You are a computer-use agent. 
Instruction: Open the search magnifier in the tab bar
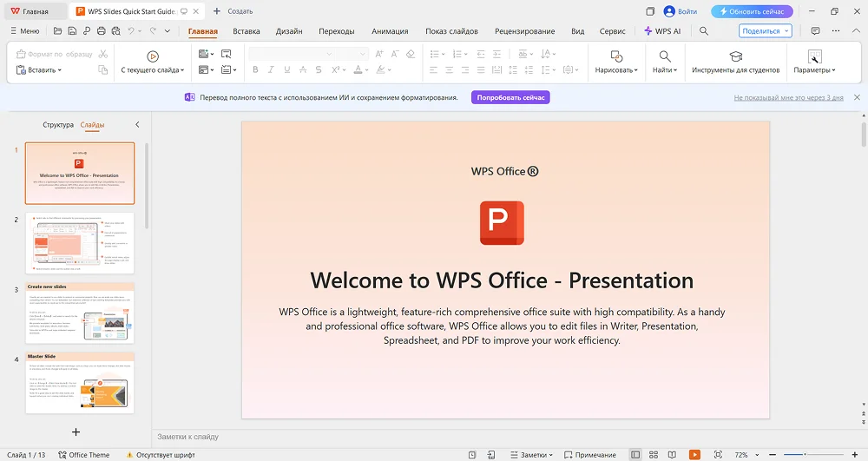point(704,31)
